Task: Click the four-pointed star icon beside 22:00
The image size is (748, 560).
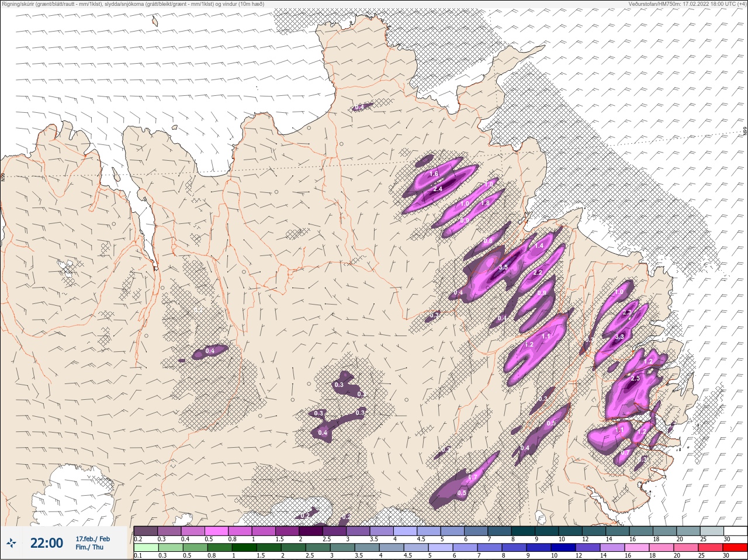Action: [12, 543]
